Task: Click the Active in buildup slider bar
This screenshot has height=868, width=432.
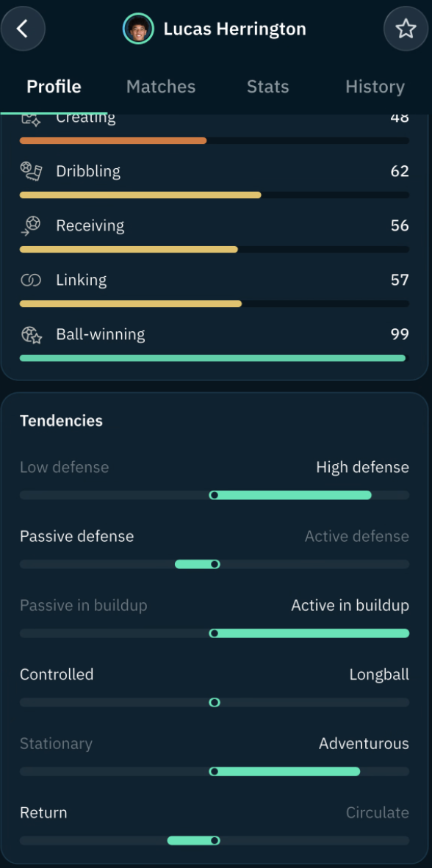Action: 215,633
